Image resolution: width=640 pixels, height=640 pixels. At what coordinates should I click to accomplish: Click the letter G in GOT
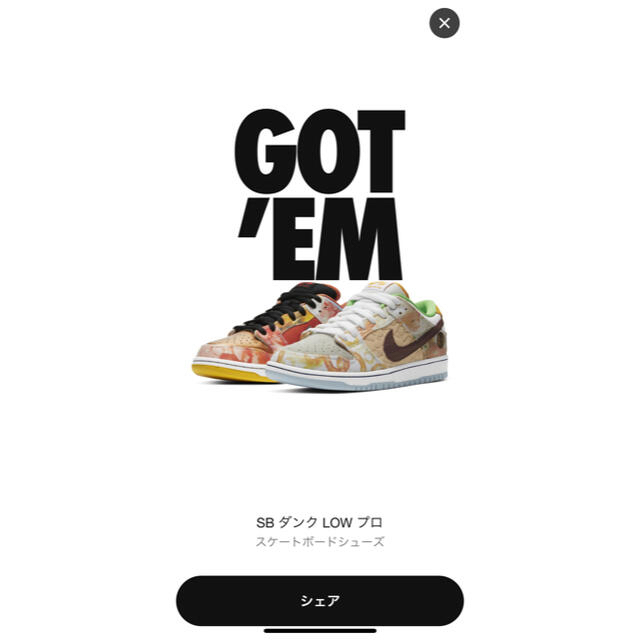265,151
